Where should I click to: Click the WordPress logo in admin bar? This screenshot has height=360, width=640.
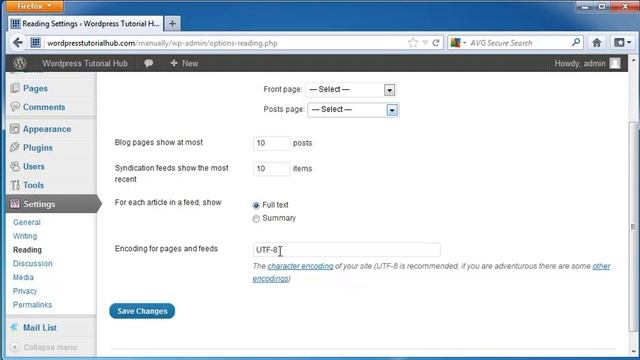pos(20,63)
